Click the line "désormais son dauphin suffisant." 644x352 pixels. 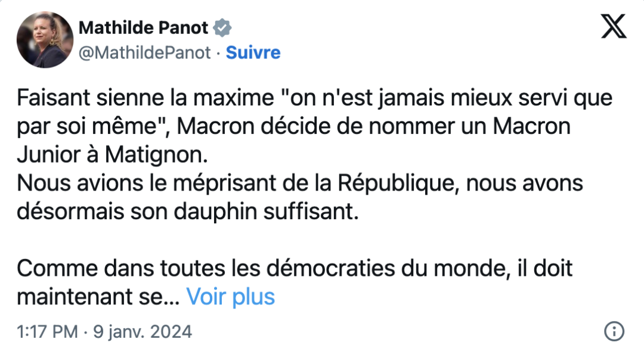click(x=188, y=212)
